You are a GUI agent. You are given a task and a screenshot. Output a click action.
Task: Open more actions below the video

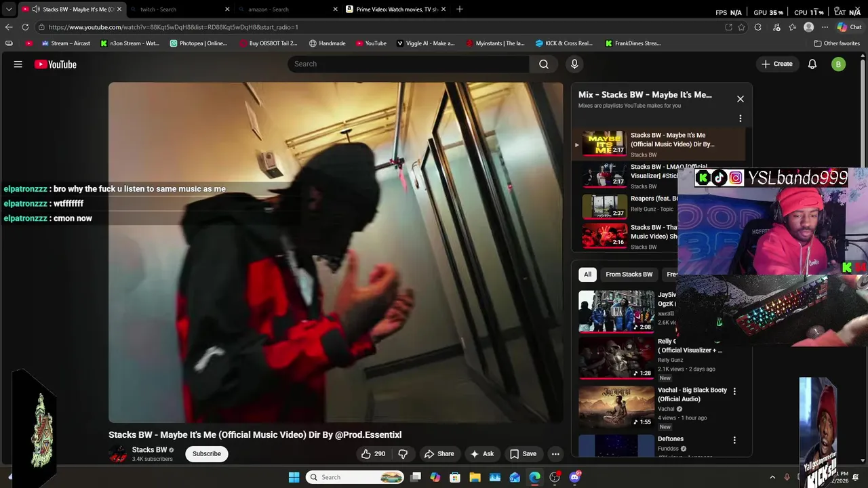(x=555, y=454)
